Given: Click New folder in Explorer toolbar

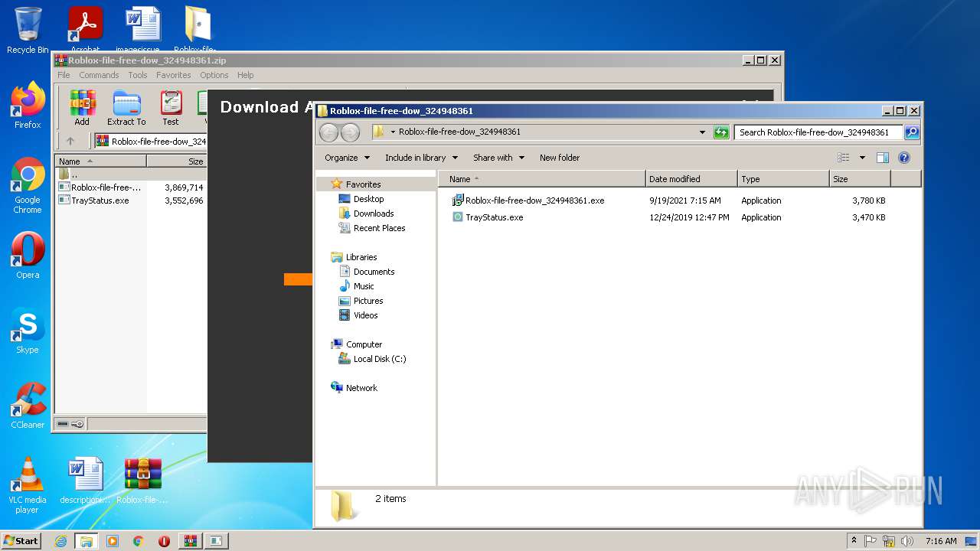Looking at the screenshot, I should [560, 158].
